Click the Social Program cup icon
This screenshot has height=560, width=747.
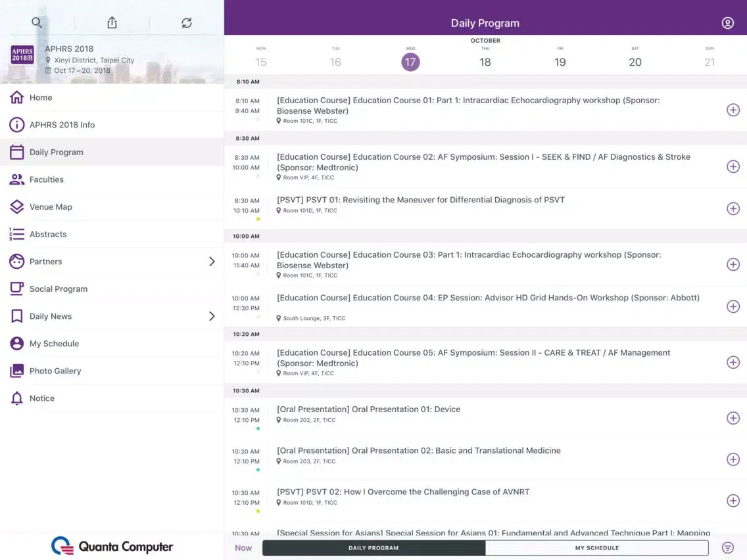coord(16,289)
